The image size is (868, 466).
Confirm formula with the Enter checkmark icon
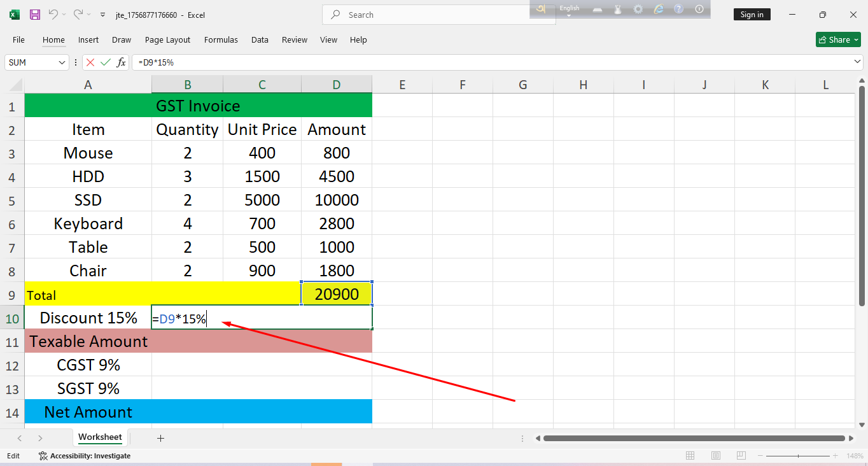pos(106,62)
